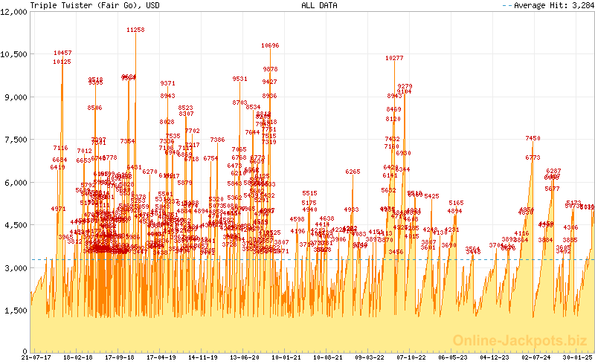The height and width of the screenshot is (364, 595).
Task: Click the 21-07-17 date on x-axis
Action: coord(36,357)
